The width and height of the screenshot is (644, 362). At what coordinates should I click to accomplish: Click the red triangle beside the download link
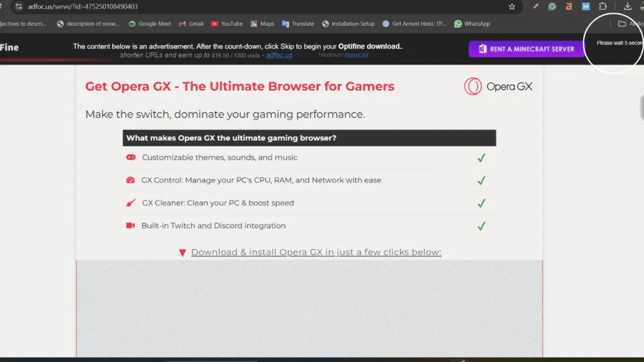(x=182, y=253)
